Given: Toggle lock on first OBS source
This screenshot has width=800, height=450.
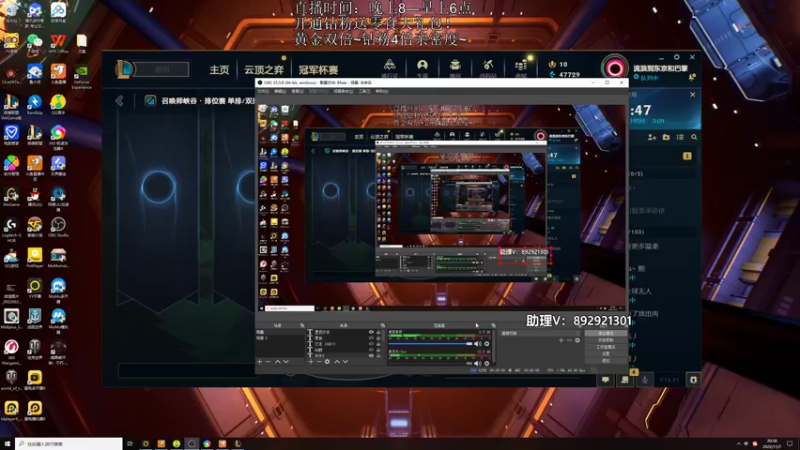Looking at the screenshot, I should (379, 332).
